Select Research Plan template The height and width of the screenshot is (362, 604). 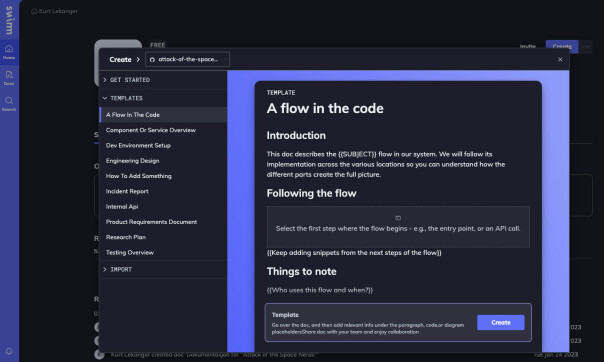pos(163,237)
